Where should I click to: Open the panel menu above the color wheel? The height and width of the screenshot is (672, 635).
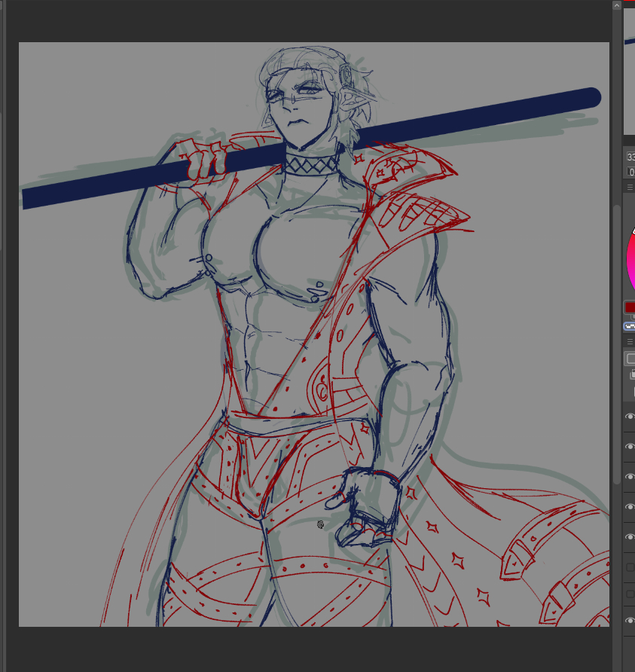[630, 188]
